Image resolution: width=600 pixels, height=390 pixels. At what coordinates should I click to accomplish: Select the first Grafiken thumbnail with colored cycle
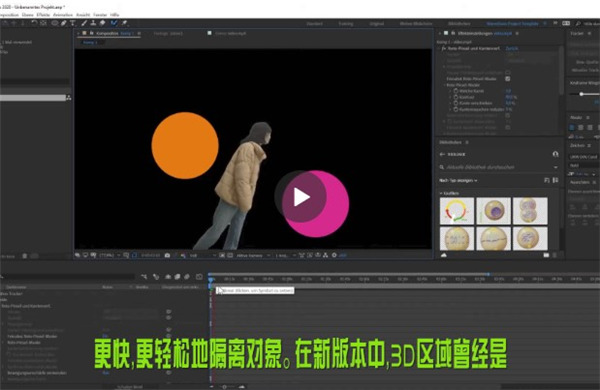(457, 211)
